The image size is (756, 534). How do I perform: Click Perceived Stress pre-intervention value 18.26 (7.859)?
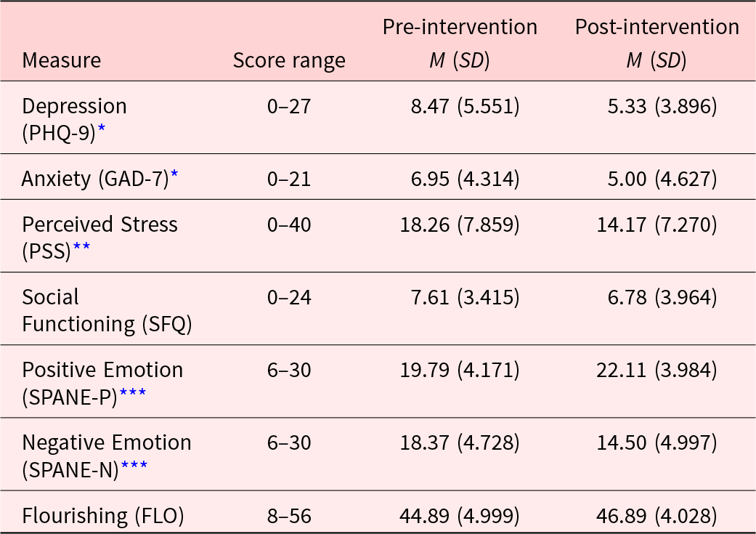click(460, 224)
